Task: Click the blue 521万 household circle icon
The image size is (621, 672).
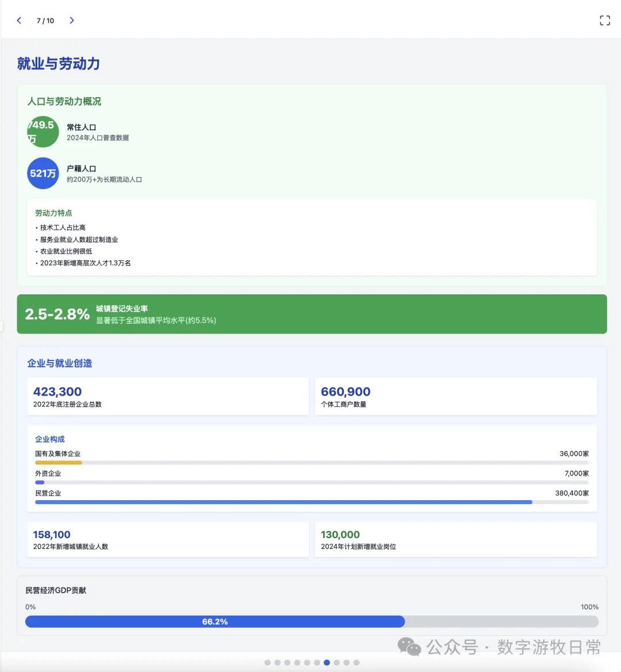Action: coord(43,173)
